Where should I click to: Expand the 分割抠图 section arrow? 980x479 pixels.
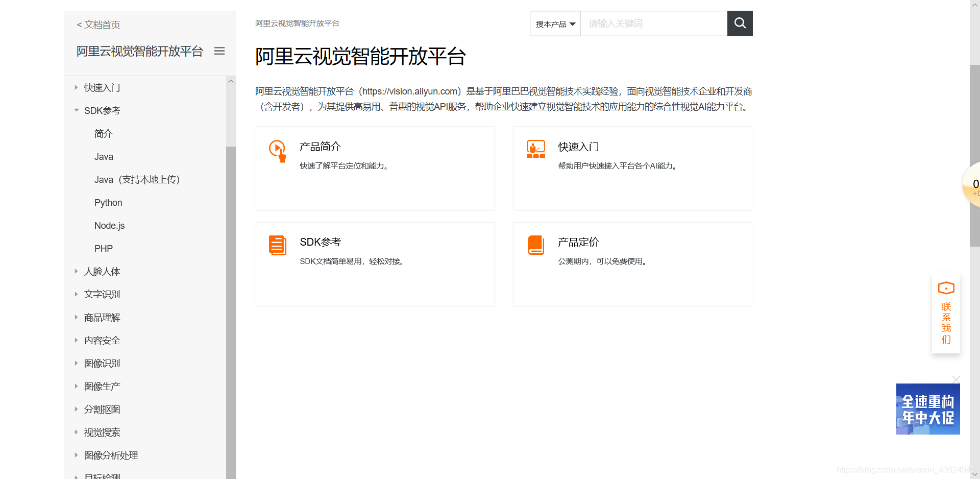[x=76, y=409]
